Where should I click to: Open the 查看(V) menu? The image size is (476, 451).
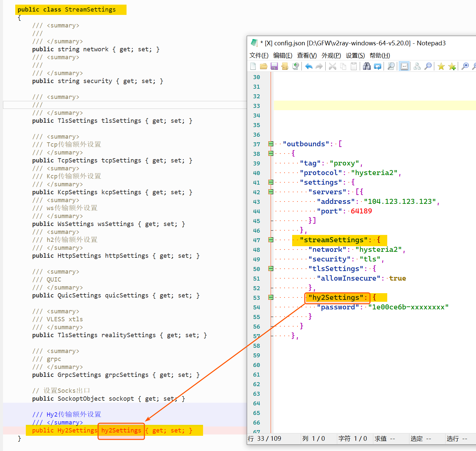point(307,56)
